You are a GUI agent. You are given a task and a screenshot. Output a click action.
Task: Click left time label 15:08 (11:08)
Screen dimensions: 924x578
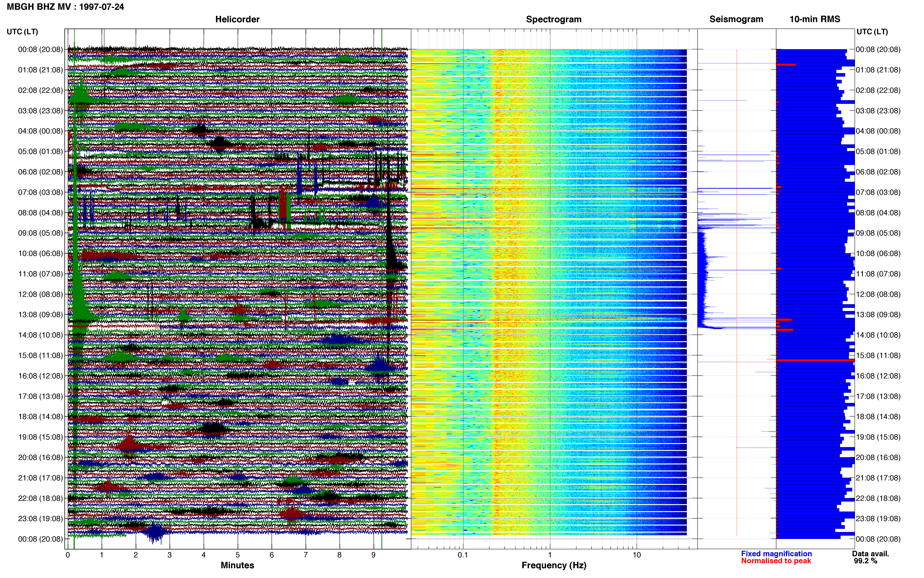(x=41, y=356)
